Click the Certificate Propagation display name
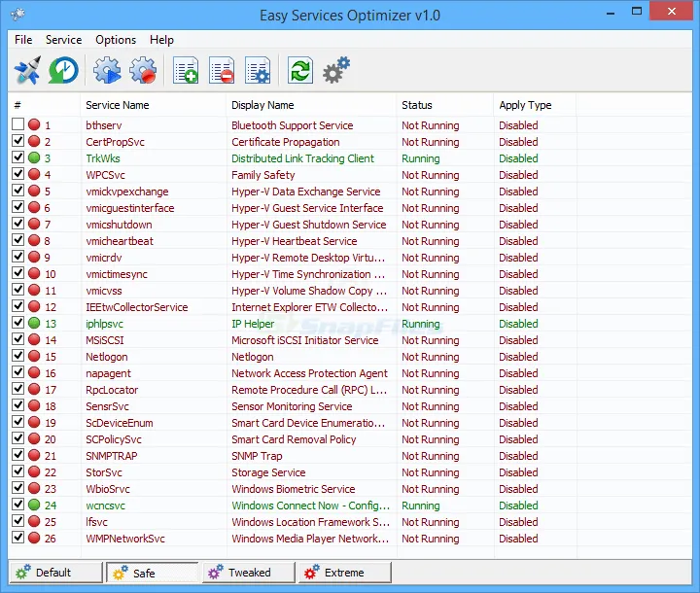This screenshot has height=593, width=700. [x=285, y=142]
